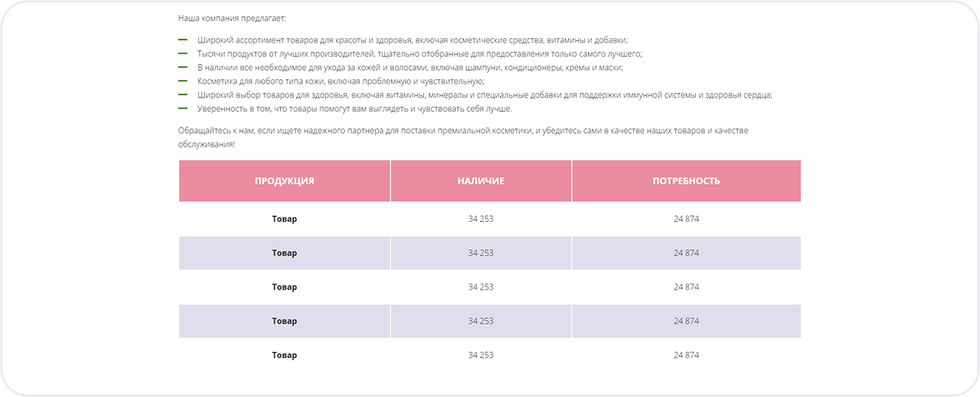Click the green dash before "Широкий ассортимент товаров"
This screenshot has width=980, height=397.
pyautogui.click(x=182, y=39)
